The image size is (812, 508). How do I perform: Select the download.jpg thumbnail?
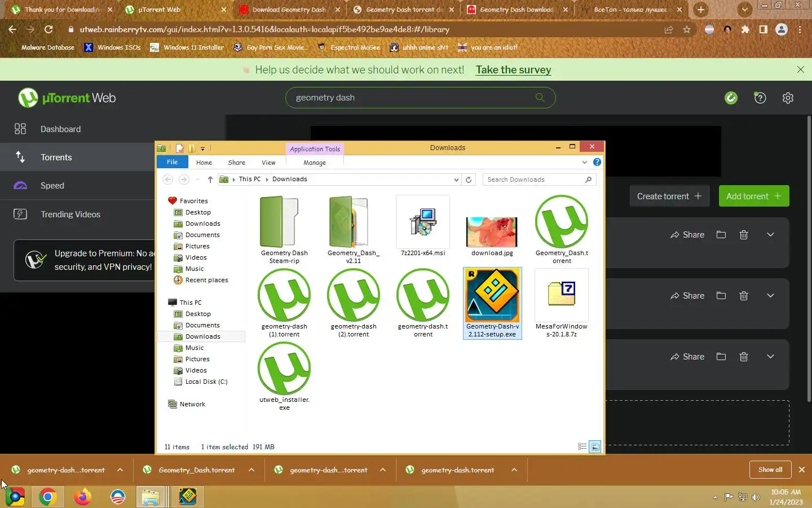pos(492,235)
